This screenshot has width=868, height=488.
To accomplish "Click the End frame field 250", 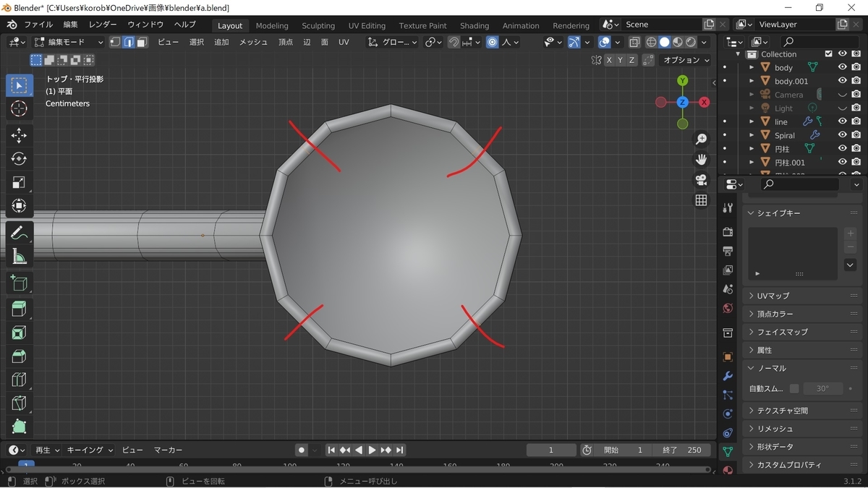I will click(682, 450).
